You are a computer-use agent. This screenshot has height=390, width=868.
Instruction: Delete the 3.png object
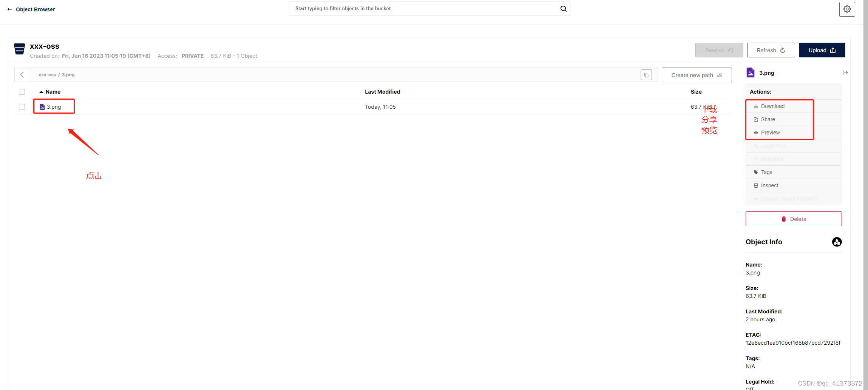(794, 219)
